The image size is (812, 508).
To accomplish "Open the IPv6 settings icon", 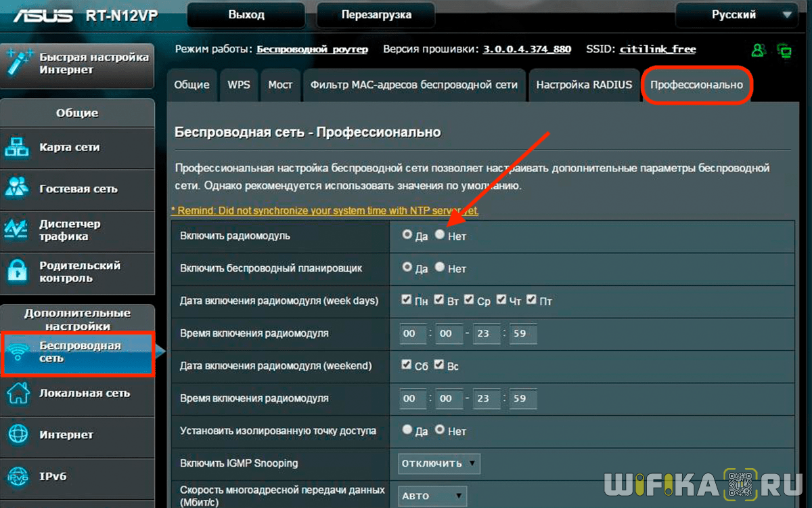I will 18,477.
